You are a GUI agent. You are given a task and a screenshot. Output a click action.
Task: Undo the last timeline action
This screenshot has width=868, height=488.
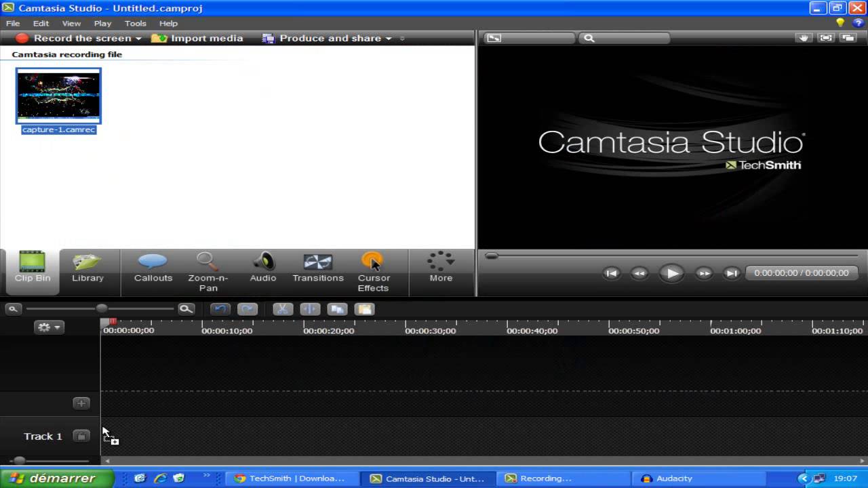[220, 309]
